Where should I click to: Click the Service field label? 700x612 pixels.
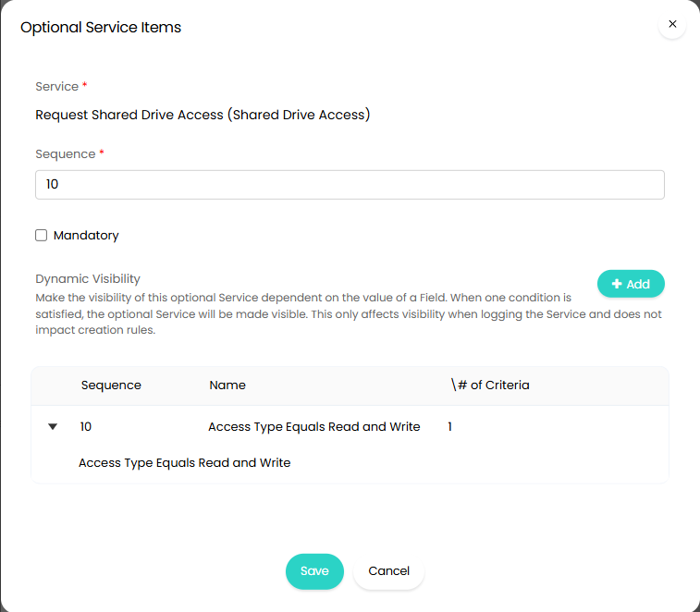pos(56,86)
